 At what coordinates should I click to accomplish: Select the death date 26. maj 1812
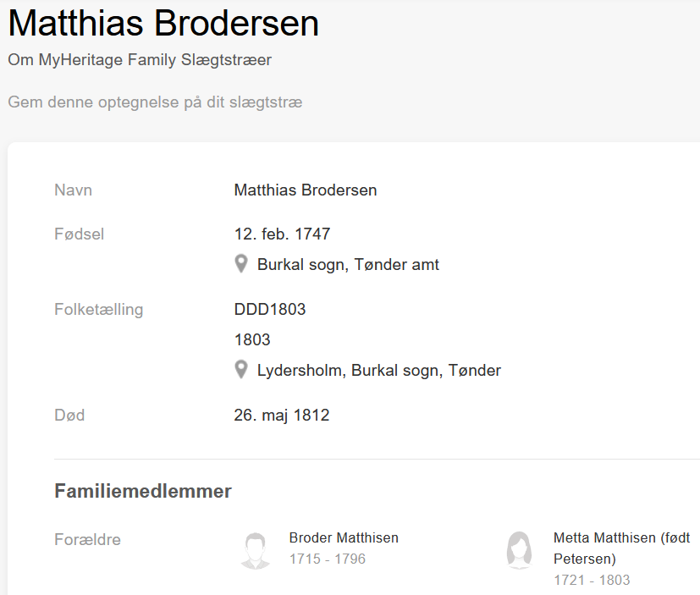point(282,416)
